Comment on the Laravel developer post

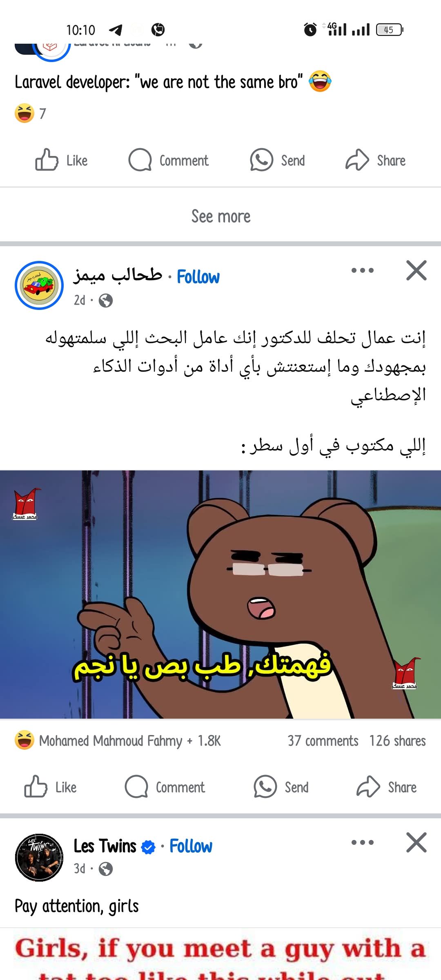[168, 160]
